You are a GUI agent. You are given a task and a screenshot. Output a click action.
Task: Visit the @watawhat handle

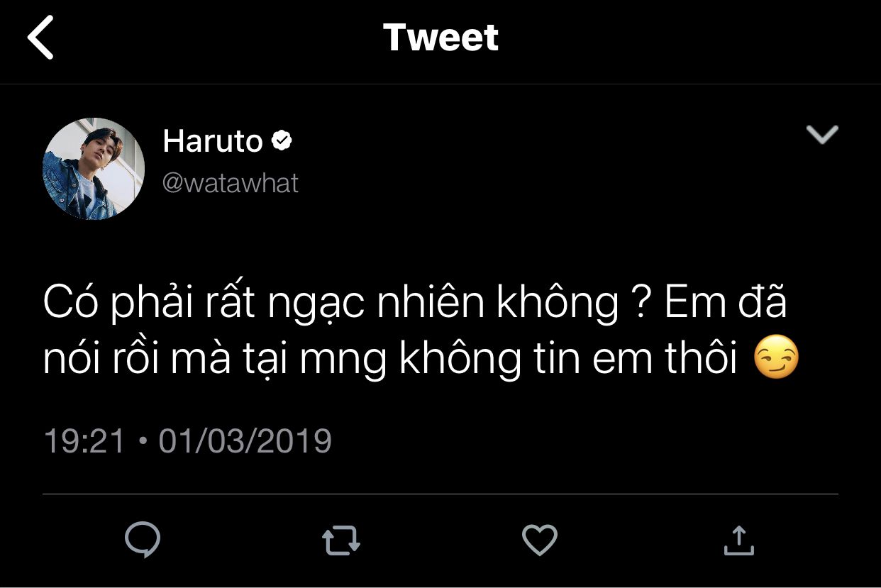click(231, 183)
